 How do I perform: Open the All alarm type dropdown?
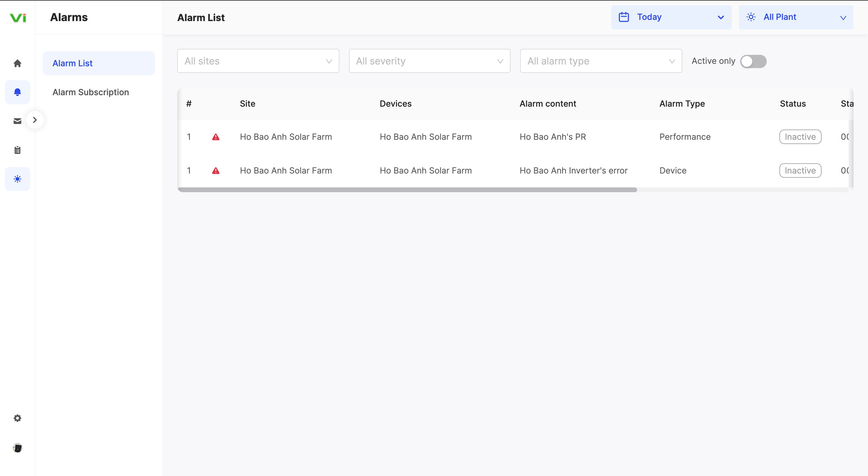point(601,61)
